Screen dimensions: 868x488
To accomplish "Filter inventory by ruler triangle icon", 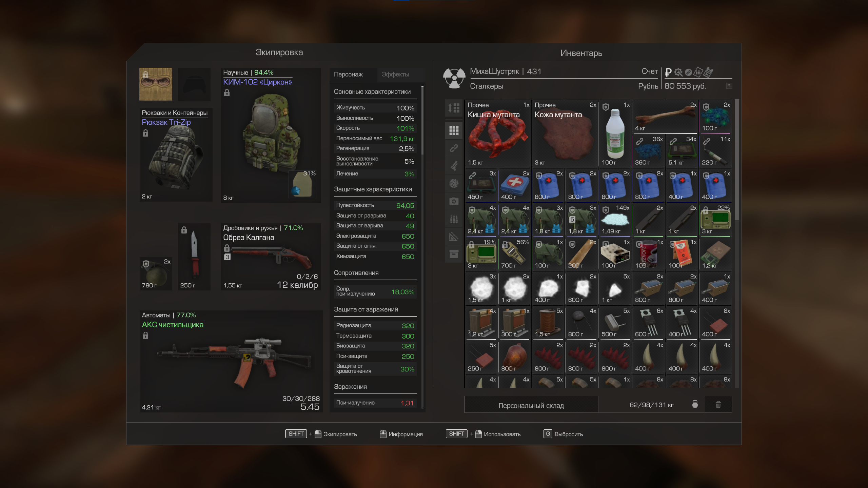I will (454, 236).
